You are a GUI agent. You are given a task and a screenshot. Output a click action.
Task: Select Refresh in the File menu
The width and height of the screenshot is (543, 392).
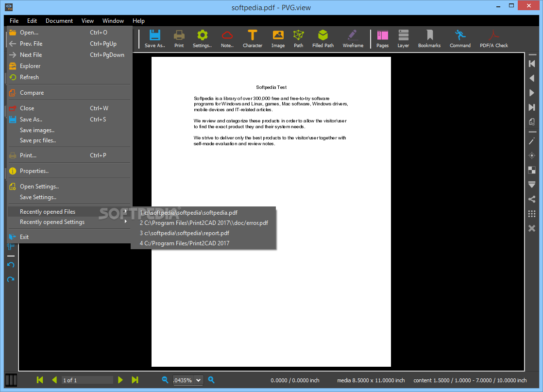(x=69, y=77)
